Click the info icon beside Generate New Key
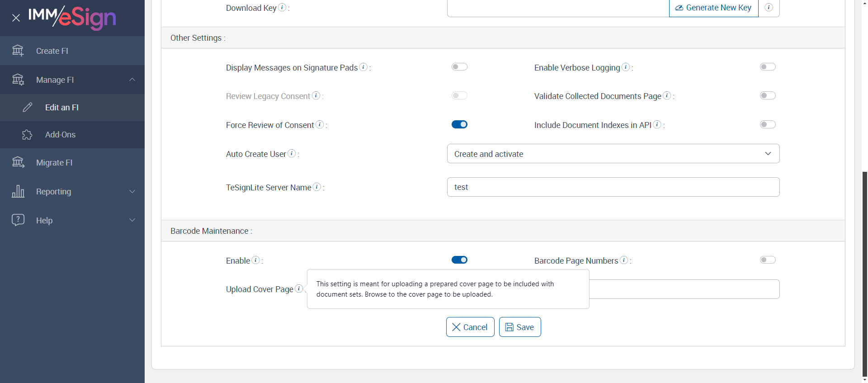This screenshot has width=868, height=383. coord(769,8)
